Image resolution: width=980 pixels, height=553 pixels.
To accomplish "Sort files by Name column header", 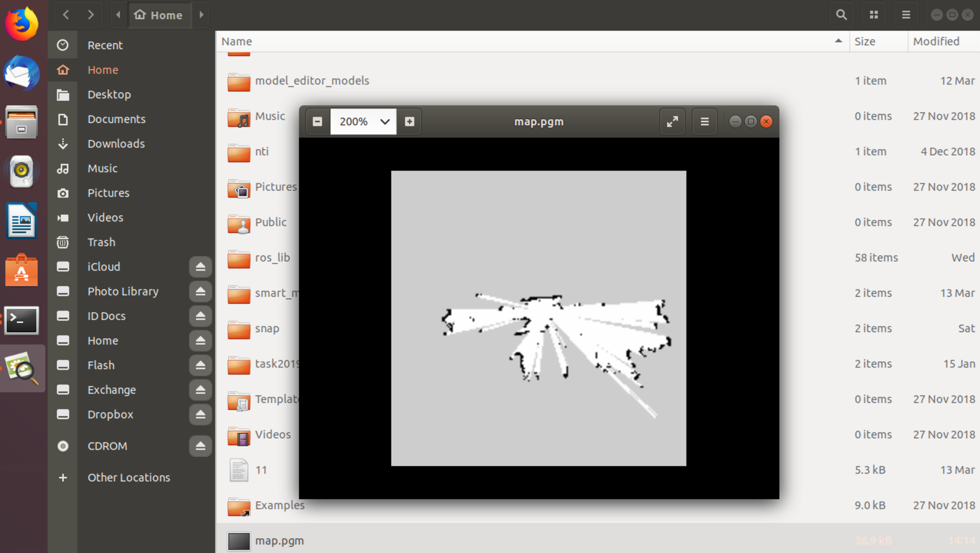I will (237, 41).
